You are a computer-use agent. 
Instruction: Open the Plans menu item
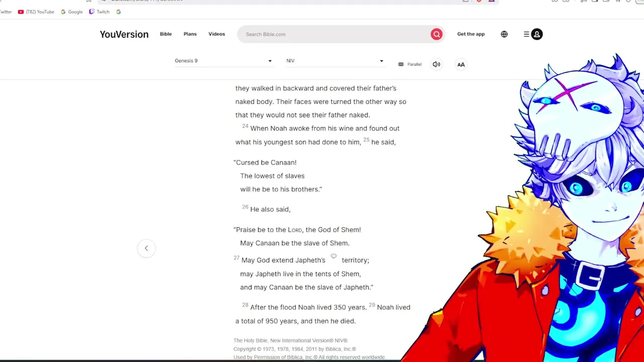pyautogui.click(x=190, y=34)
